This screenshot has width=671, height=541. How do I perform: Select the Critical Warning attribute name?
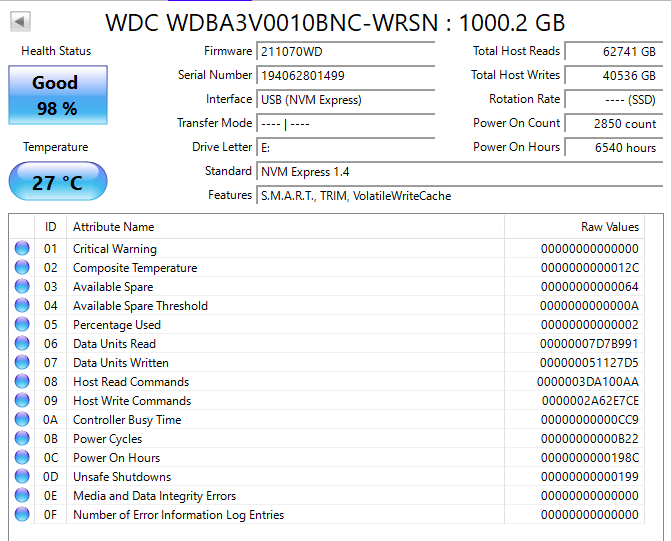pyautogui.click(x=115, y=249)
